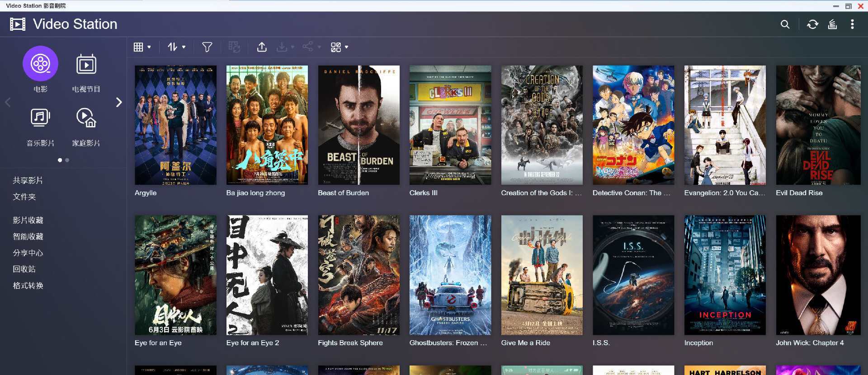Open the Beast of Burden poster
The image size is (868, 375).
pos(359,125)
